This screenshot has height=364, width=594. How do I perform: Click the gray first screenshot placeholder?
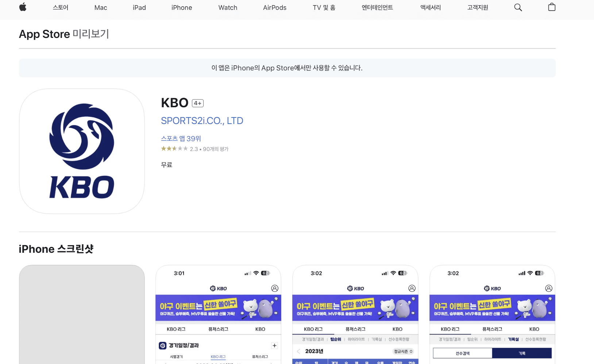(82, 314)
